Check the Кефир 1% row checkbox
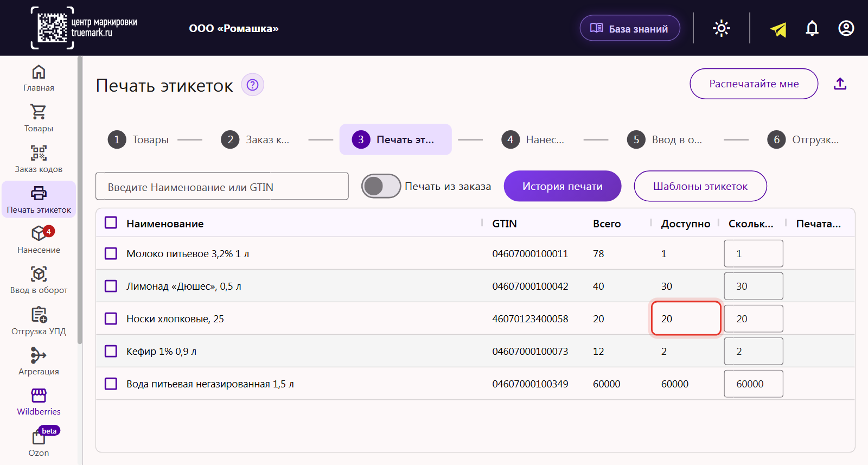The image size is (868, 465). pyautogui.click(x=111, y=351)
